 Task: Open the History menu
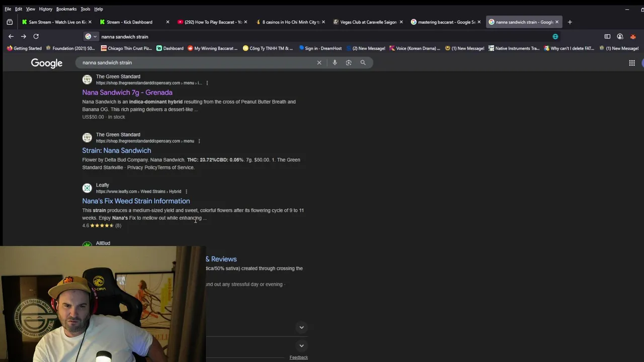(46, 9)
